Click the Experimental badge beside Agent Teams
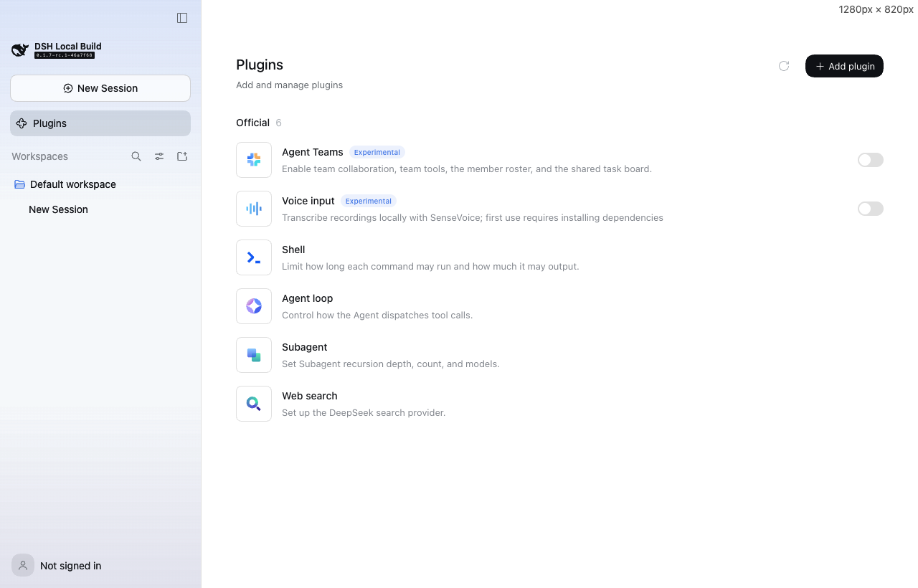The image size is (918, 588). click(377, 152)
